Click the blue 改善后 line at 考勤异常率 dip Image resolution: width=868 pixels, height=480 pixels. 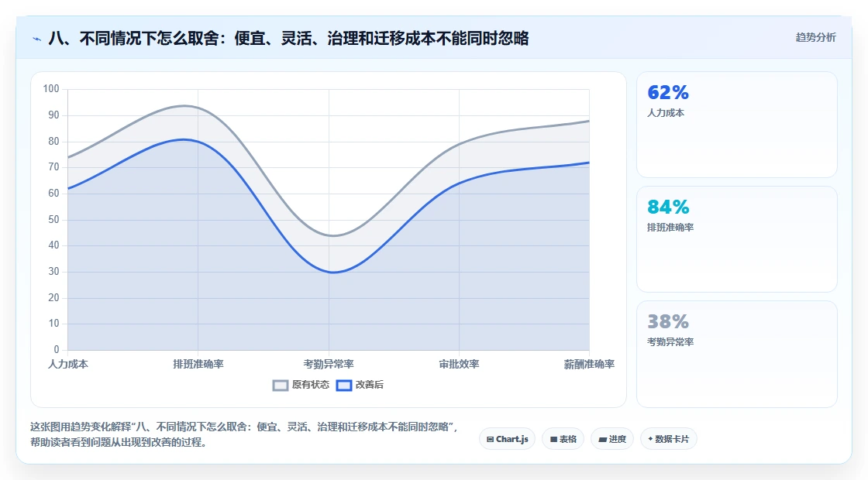[x=332, y=272]
